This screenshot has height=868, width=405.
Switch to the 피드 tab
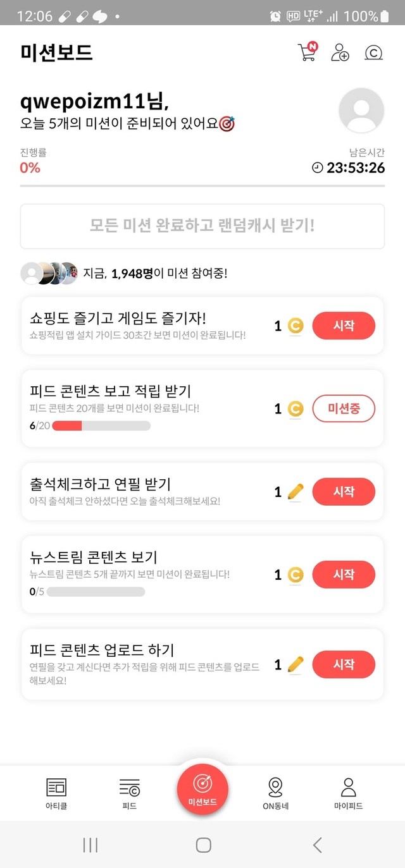tap(129, 793)
